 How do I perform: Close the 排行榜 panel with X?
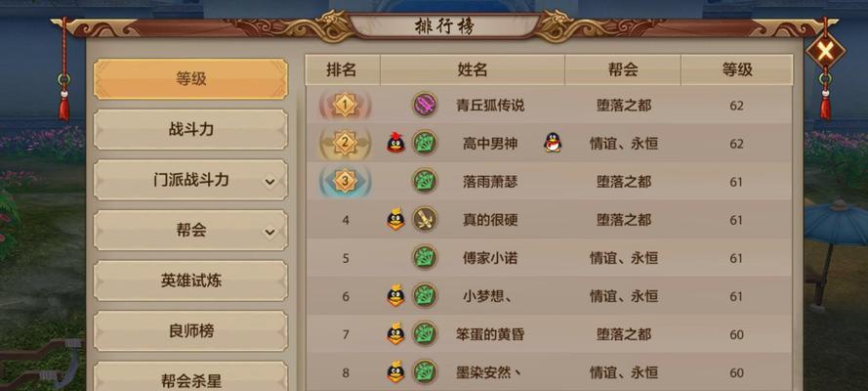tap(825, 52)
